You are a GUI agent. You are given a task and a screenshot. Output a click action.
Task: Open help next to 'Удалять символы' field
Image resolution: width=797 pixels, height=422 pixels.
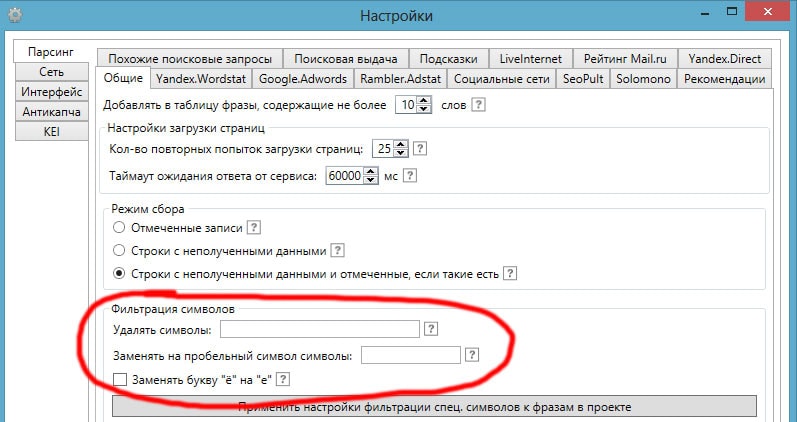pos(431,329)
